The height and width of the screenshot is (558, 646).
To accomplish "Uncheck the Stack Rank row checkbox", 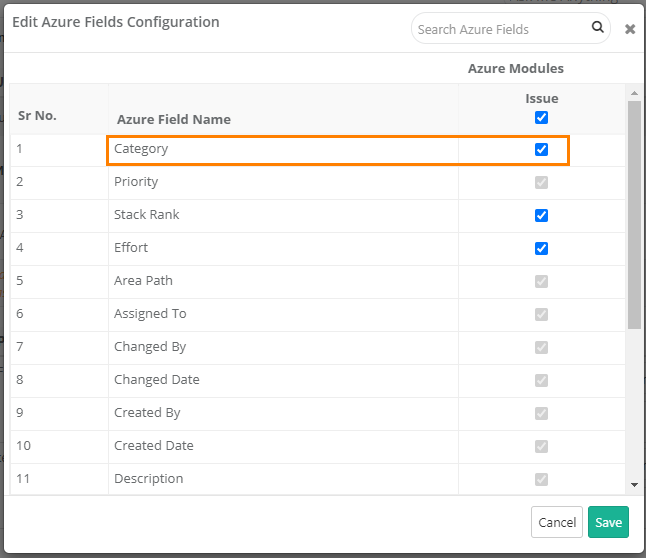I will pos(541,215).
